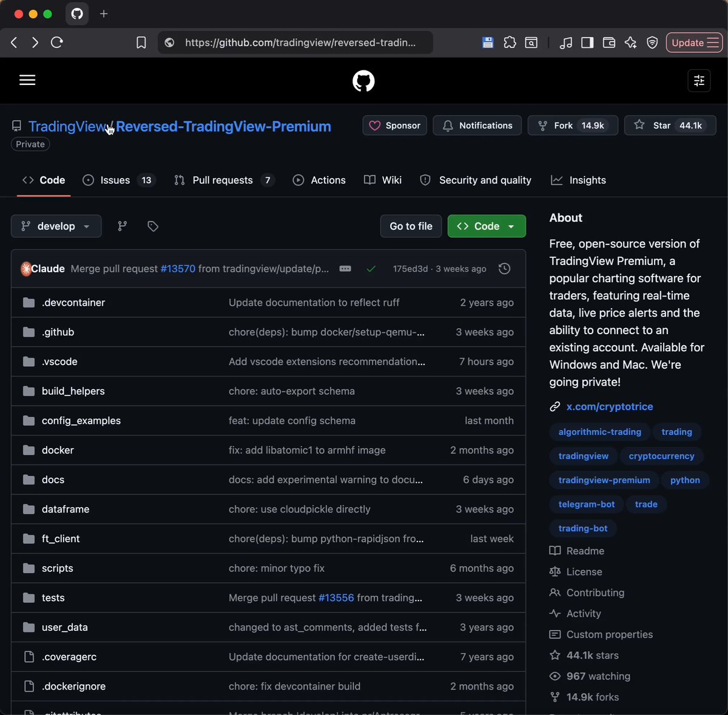Open the Update browser menu button
The width and height of the screenshot is (728, 715).
click(x=695, y=42)
